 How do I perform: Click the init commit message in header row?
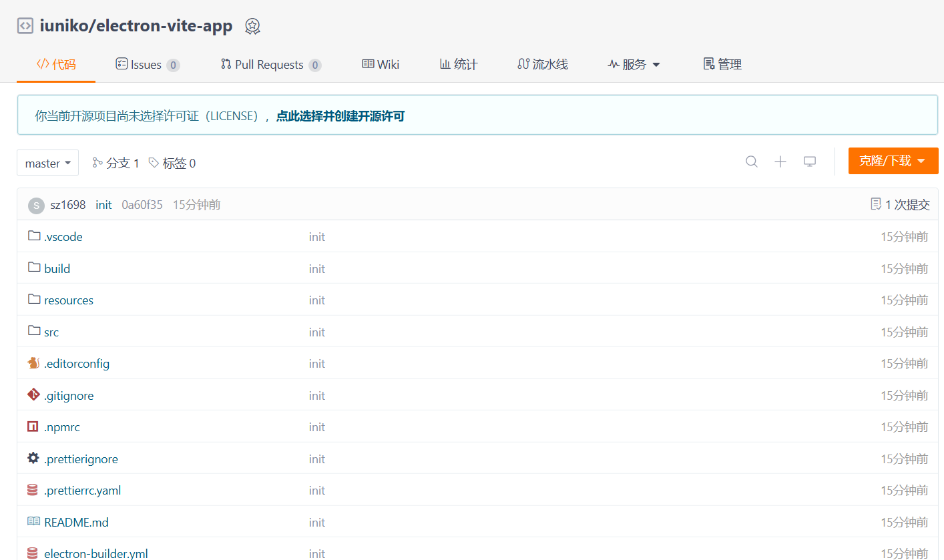(103, 205)
